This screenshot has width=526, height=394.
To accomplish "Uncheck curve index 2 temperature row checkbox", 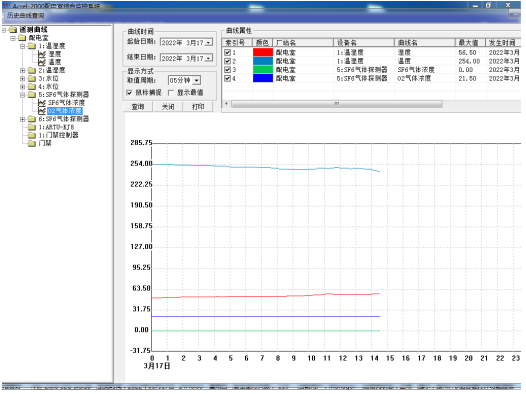I will point(227,61).
